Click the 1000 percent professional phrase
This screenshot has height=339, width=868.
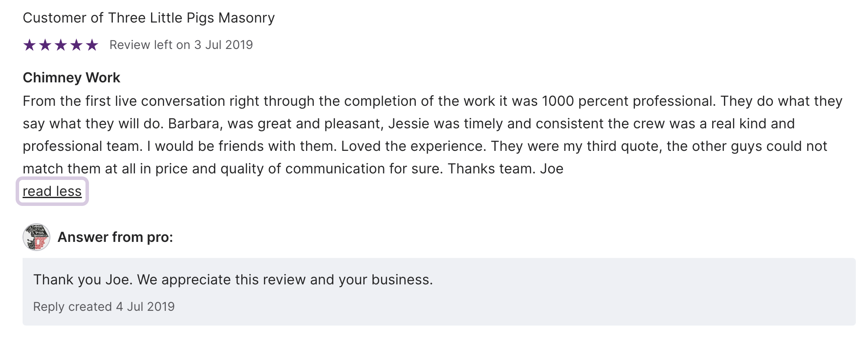(x=628, y=101)
